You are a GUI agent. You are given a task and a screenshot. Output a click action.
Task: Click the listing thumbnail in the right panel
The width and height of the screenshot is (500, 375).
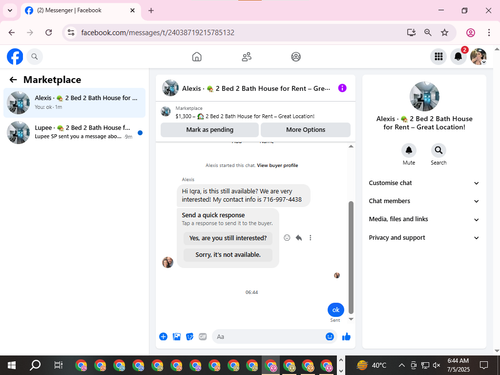424,96
